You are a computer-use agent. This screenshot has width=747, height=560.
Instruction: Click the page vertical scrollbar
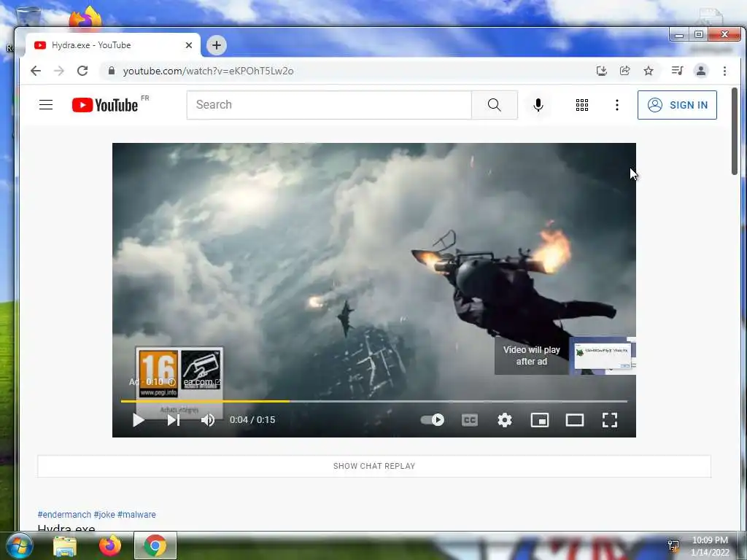tap(735, 131)
